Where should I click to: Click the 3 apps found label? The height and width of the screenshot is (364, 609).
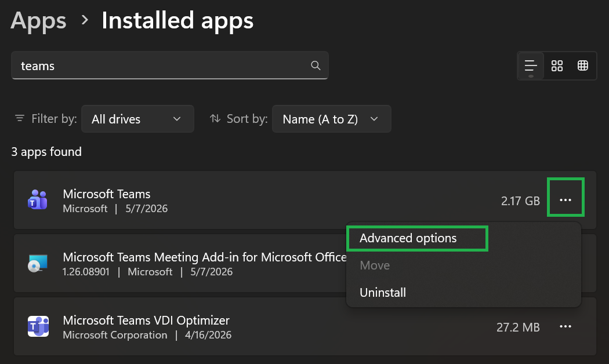pyautogui.click(x=46, y=152)
